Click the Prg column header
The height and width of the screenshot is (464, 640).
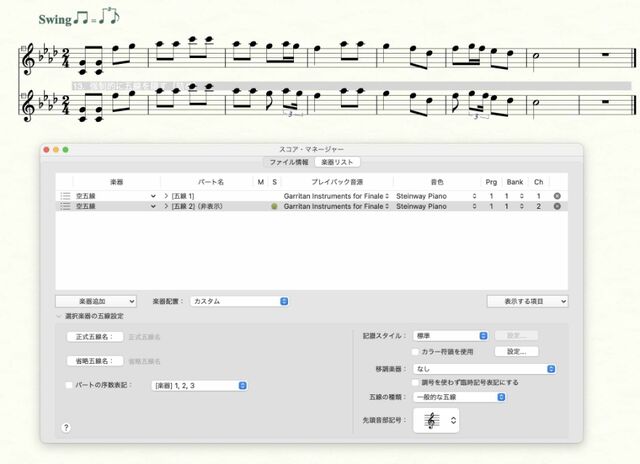[x=491, y=182]
